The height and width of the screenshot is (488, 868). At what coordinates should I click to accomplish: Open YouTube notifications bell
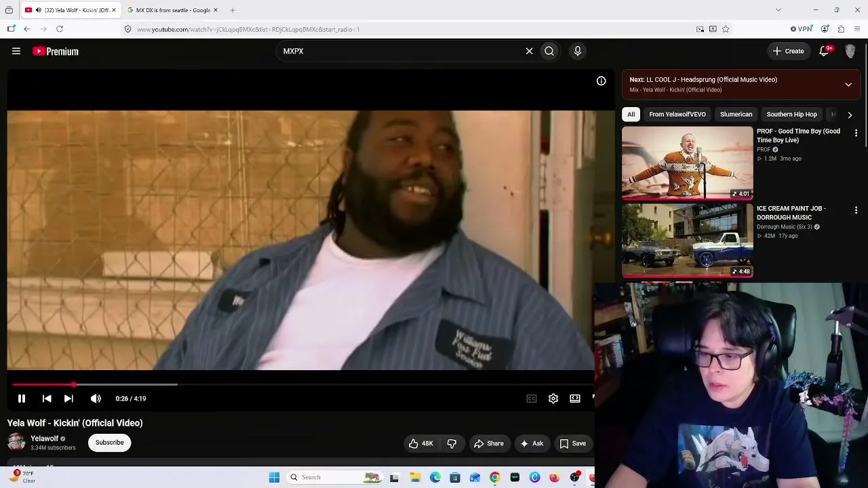[x=825, y=51]
